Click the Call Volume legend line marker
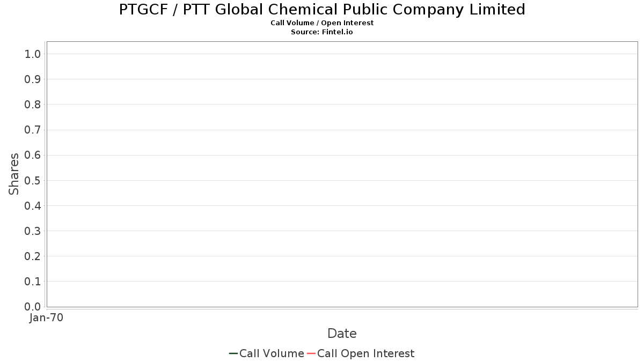 pyautogui.click(x=233, y=353)
